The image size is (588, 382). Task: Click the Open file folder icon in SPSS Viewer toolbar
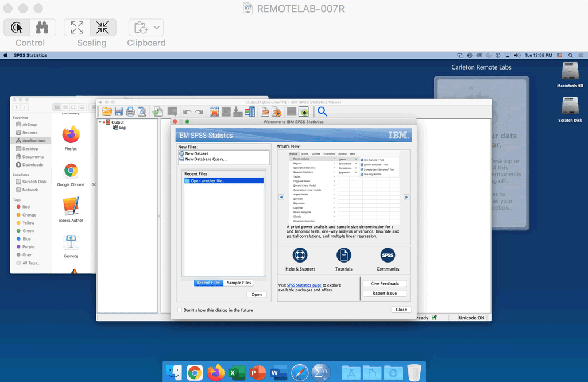click(107, 111)
